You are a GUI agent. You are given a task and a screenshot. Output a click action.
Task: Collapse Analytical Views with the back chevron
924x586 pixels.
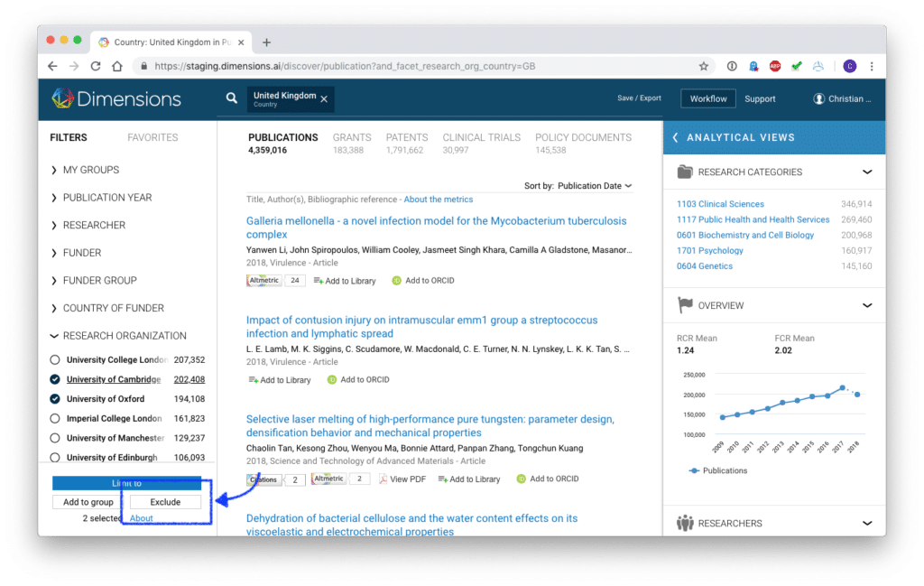pos(675,137)
